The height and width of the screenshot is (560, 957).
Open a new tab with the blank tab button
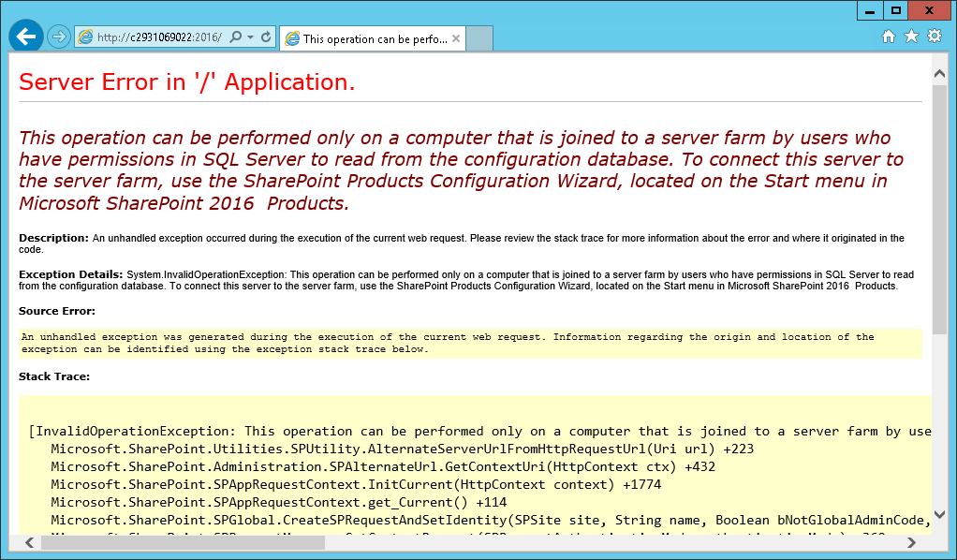point(479,38)
